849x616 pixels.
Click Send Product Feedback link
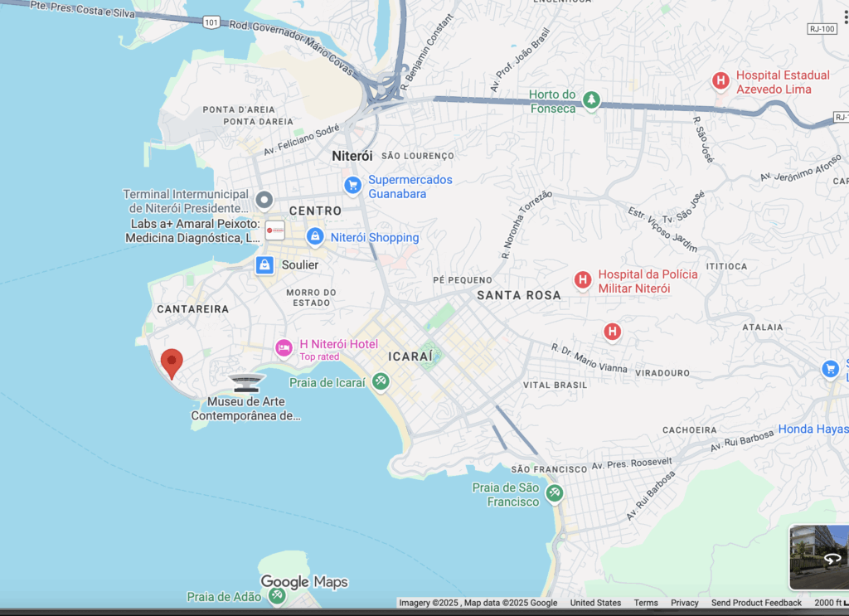[x=756, y=603]
